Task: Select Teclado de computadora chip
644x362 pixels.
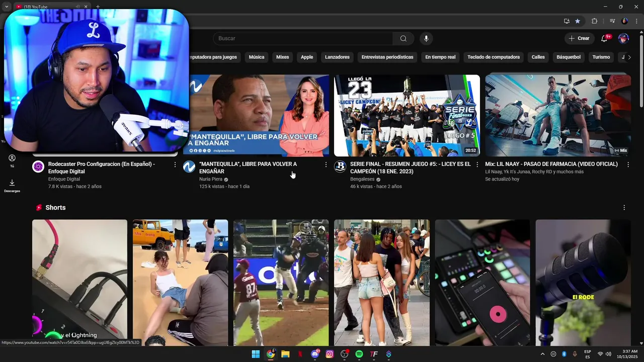Action: pyautogui.click(x=494, y=57)
